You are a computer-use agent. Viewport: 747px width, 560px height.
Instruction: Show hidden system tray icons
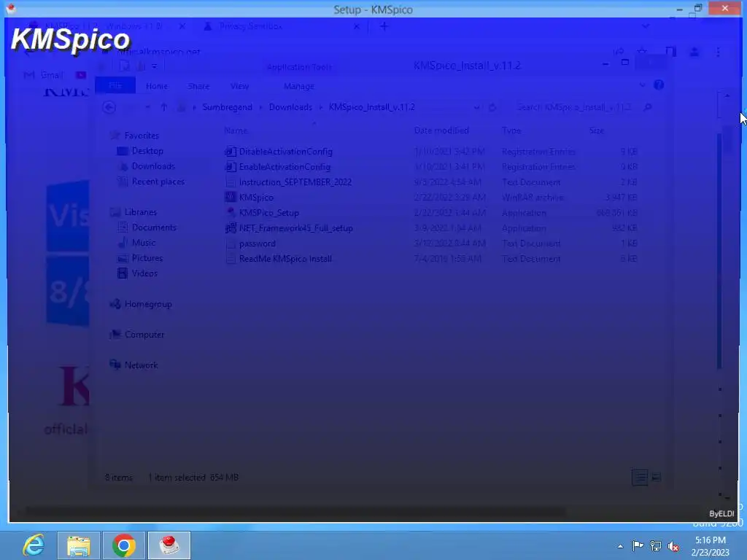coord(620,547)
